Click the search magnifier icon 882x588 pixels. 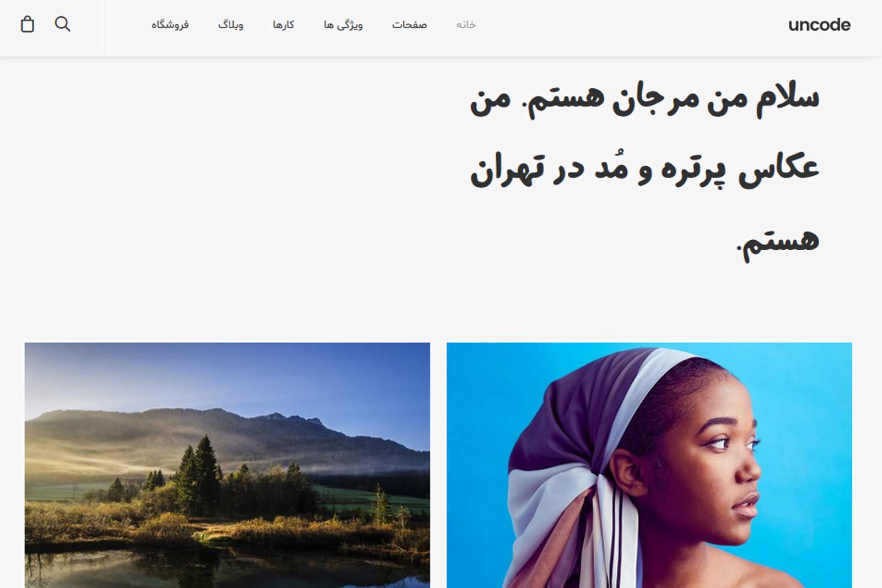[x=62, y=24]
